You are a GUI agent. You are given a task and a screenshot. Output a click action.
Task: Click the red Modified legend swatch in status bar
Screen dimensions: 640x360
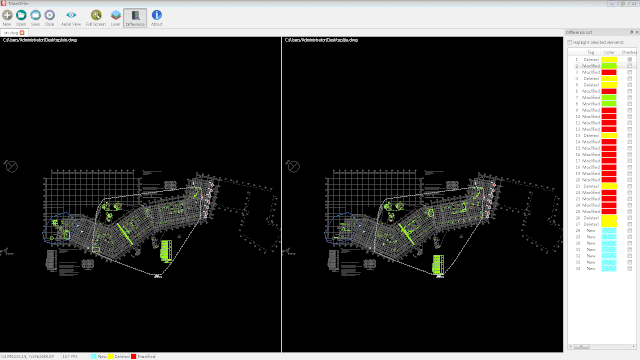(133, 356)
